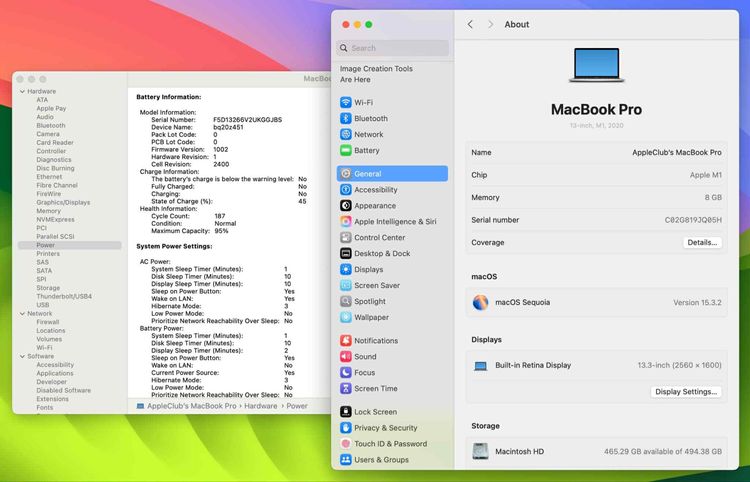Image resolution: width=750 pixels, height=482 pixels.
Task: Open Wi-Fi settings icon in System Settings sidebar
Action: point(346,102)
